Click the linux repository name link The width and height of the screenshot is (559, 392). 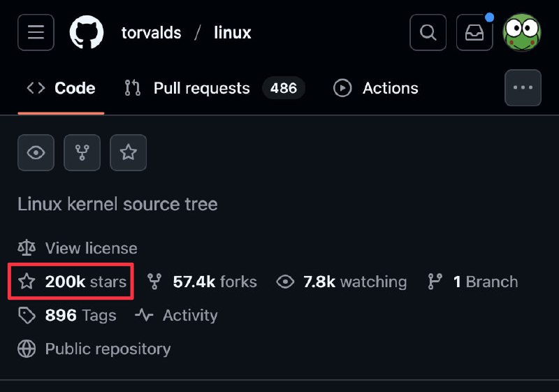pyautogui.click(x=232, y=33)
